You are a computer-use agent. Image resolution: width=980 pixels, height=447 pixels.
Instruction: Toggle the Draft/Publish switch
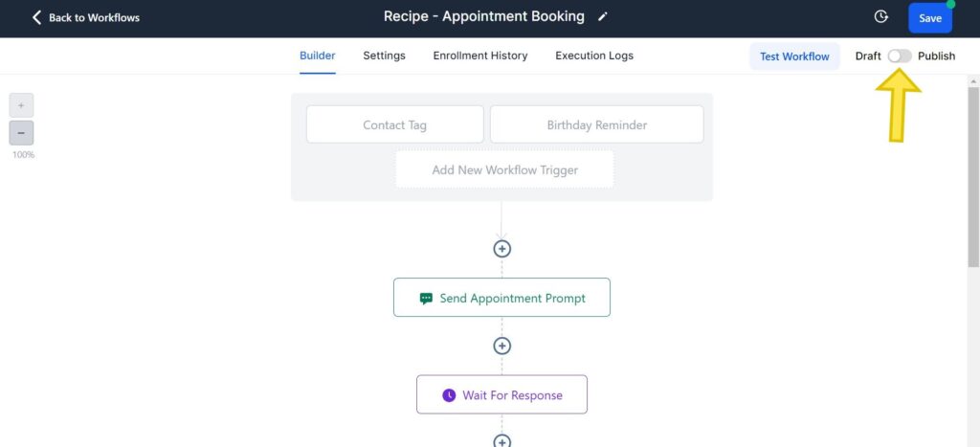pos(899,56)
